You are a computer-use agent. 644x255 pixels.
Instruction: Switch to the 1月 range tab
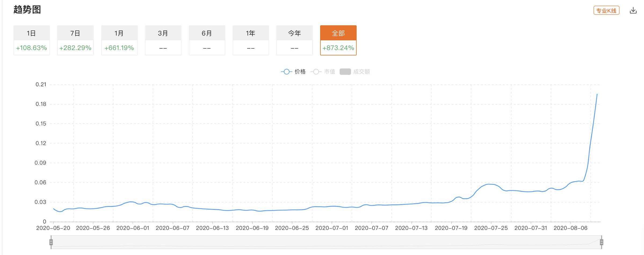tap(119, 40)
